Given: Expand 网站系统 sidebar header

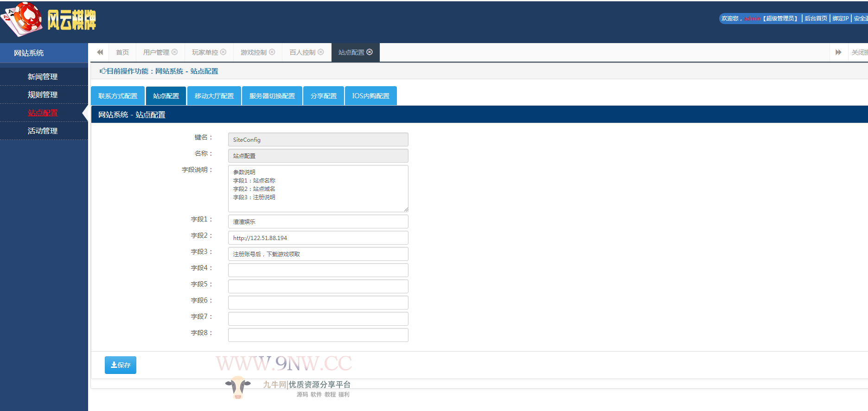Looking at the screenshot, I should [44, 53].
